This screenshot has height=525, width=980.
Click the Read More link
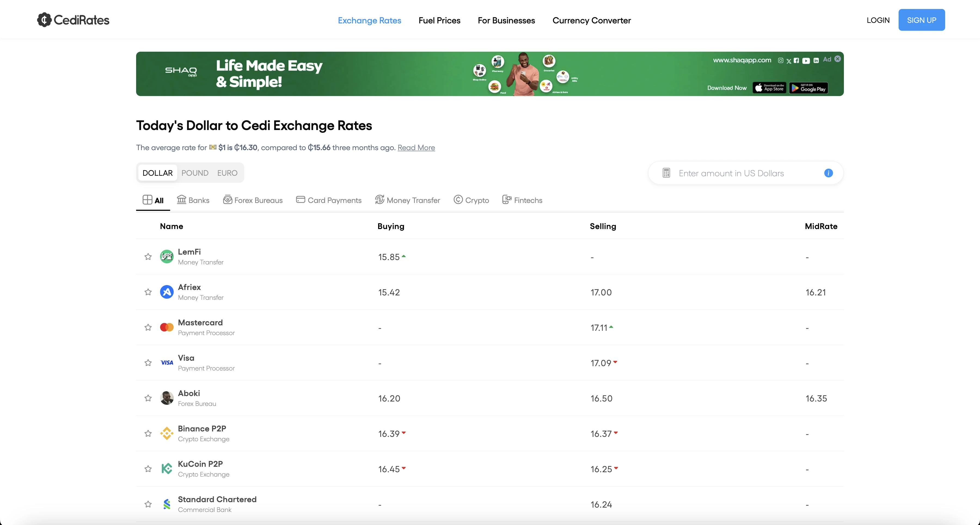(x=416, y=147)
